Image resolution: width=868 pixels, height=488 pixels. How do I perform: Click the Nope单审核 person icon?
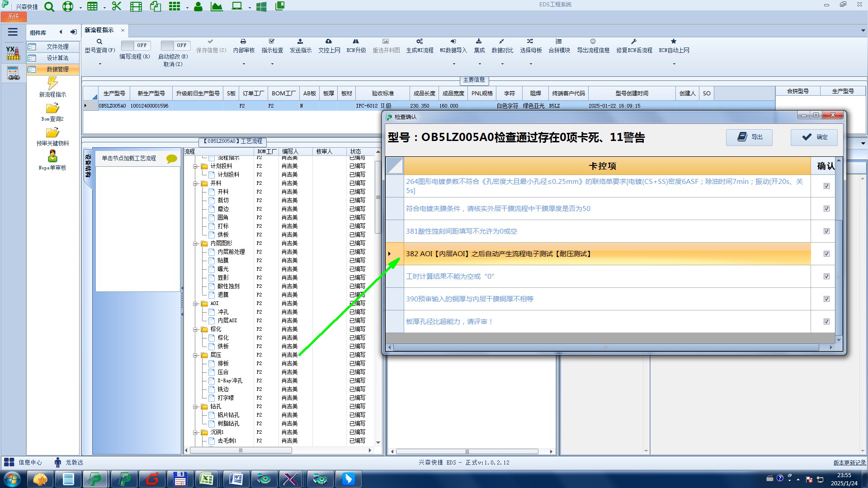pos(52,156)
